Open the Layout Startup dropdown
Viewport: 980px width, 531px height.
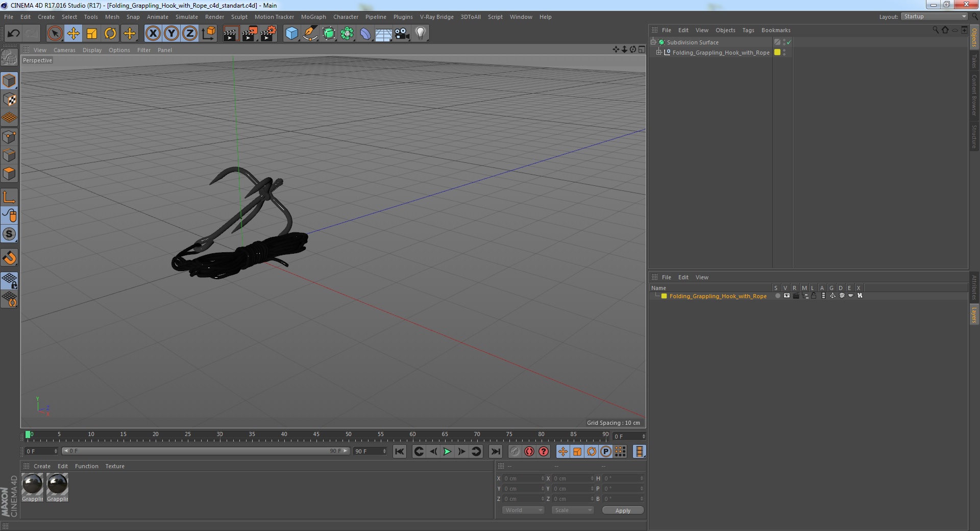point(935,17)
